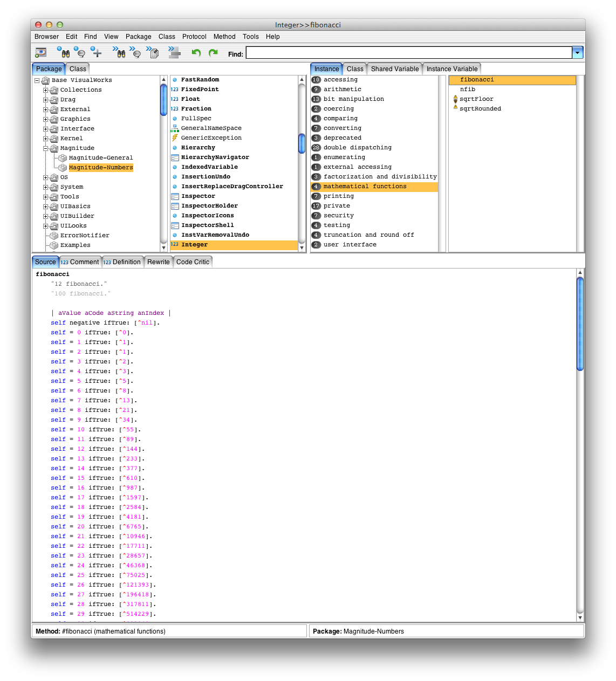Click the HierarchyNavigator window icon
This screenshot has height=681, width=616.
pyautogui.click(x=175, y=157)
